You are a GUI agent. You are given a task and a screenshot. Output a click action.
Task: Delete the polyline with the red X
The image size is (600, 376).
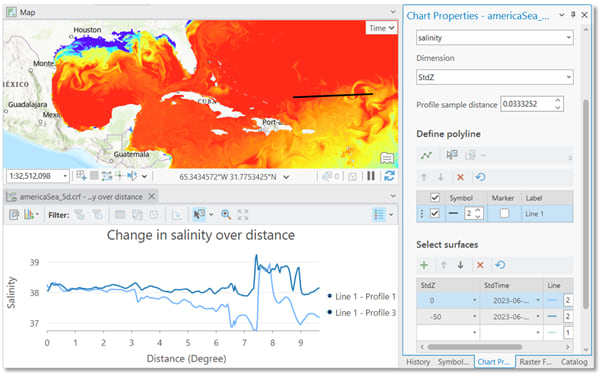(460, 177)
